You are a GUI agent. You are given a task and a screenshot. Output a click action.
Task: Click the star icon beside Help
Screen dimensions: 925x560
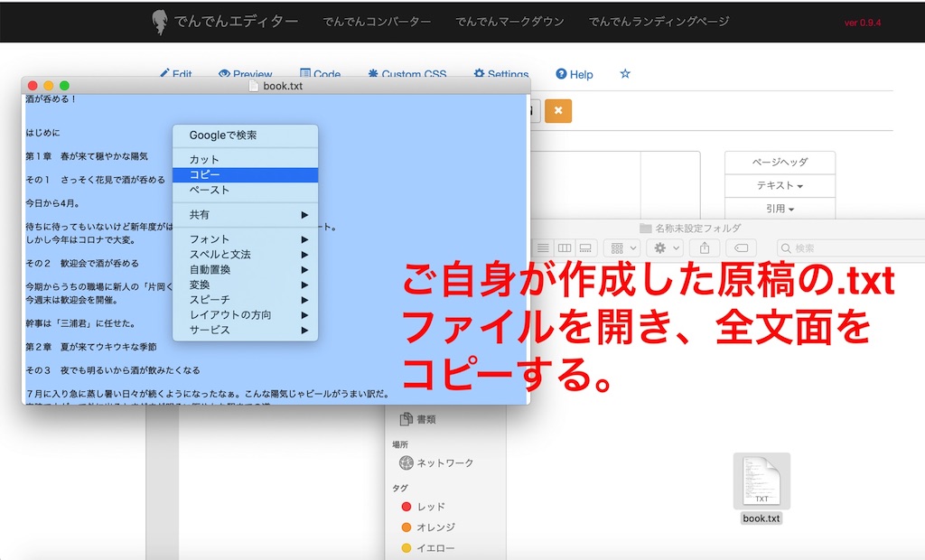tap(624, 74)
